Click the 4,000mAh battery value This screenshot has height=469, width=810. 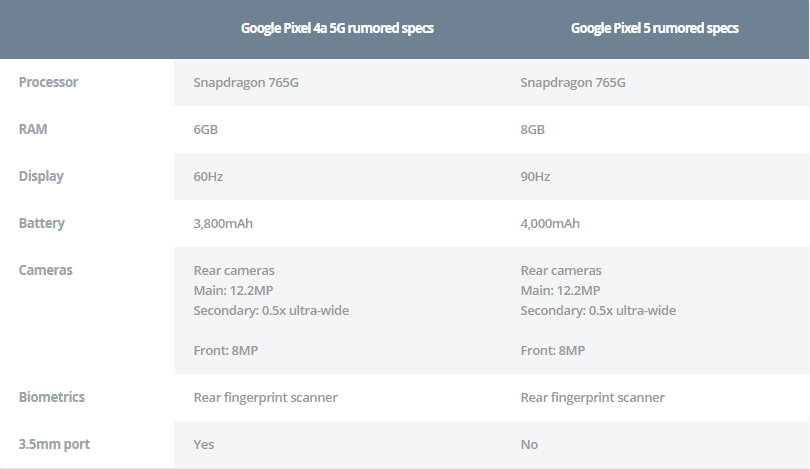pyautogui.click(x=550, y=223)
